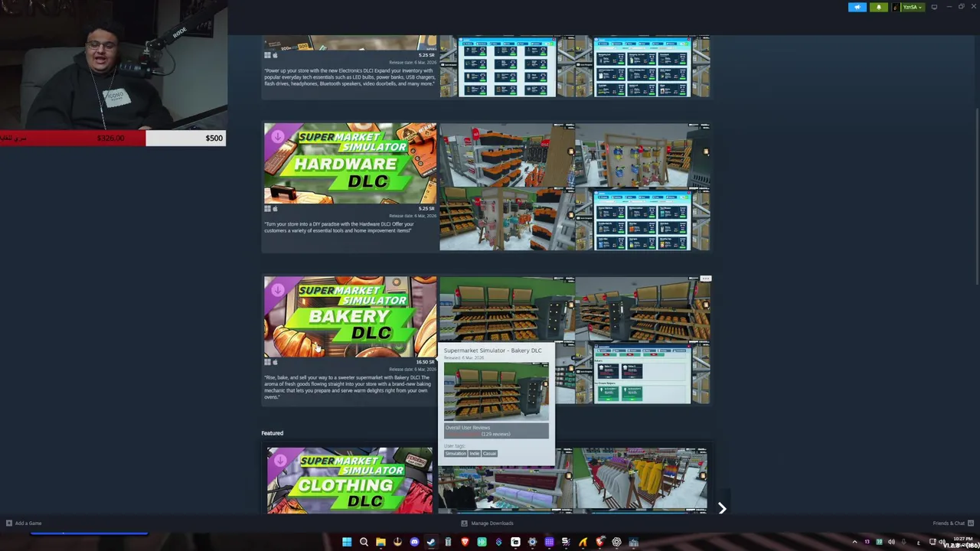Image resolution: width=980 pixels, height=551 pixels.
Task: Open Manage Downloads
Action: [487, 523]
